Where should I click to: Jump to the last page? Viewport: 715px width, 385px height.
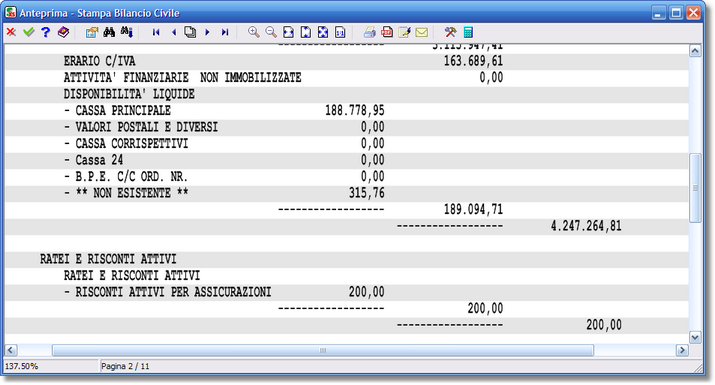225,32
